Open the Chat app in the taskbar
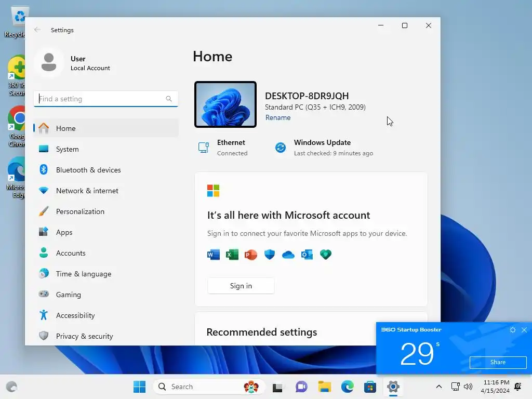This screenshot has width=532, height=399. click(301, 387)
